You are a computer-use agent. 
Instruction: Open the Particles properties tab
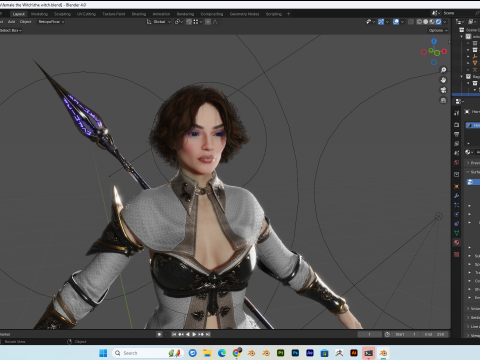pyautogui.click(x=457, y=205)
